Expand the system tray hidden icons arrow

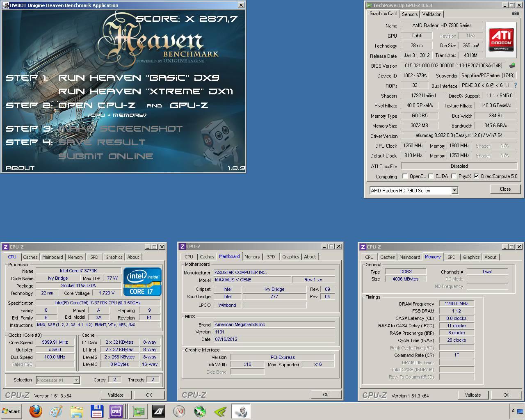coord(513,411)
